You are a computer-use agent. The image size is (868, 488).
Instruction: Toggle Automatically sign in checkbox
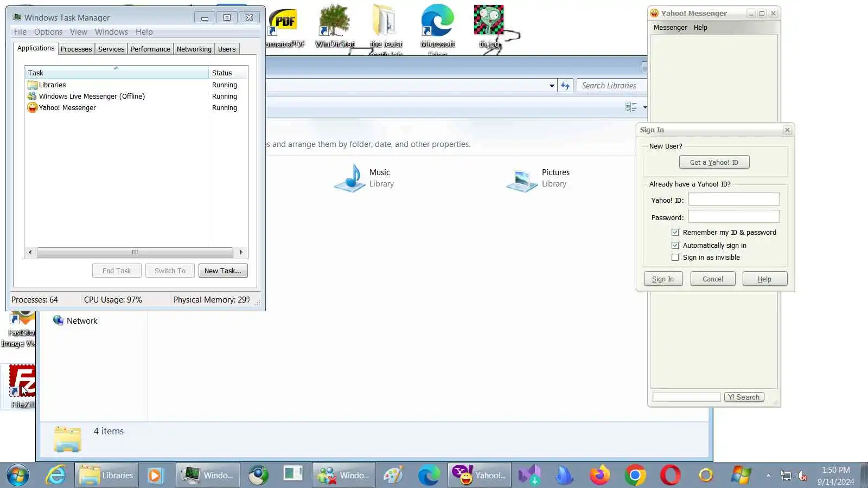point(675,246)
